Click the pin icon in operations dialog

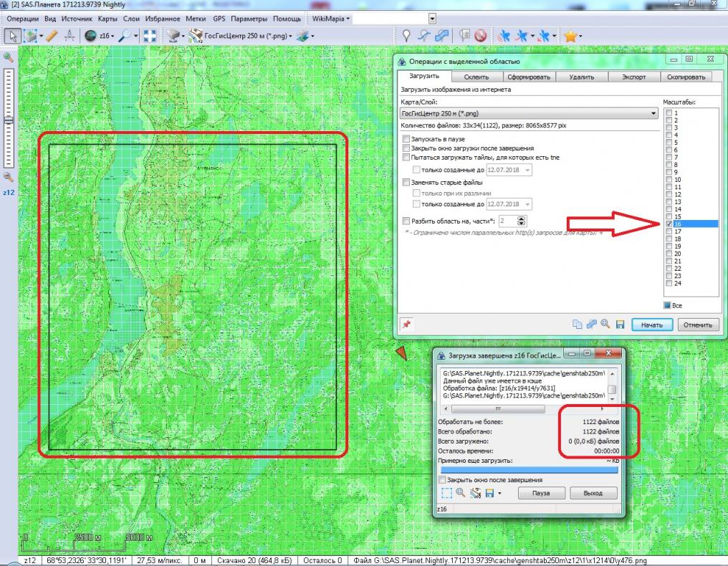(406, 325)
